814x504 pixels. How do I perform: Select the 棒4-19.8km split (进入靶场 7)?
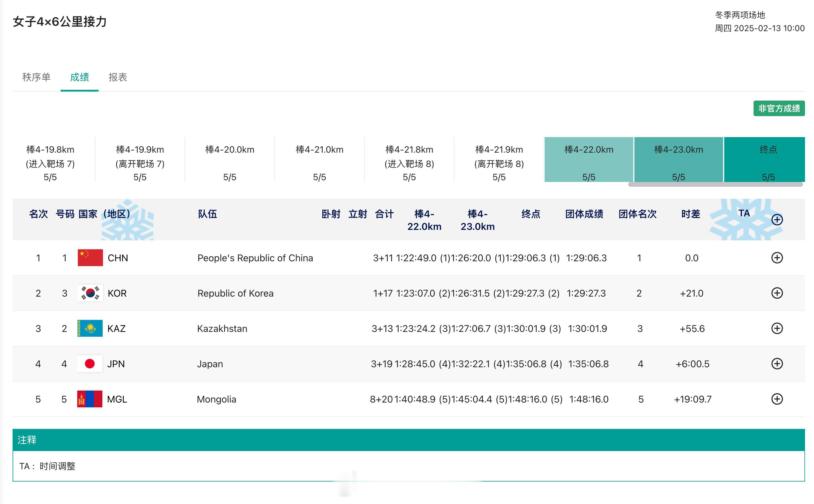pos(50,160)
